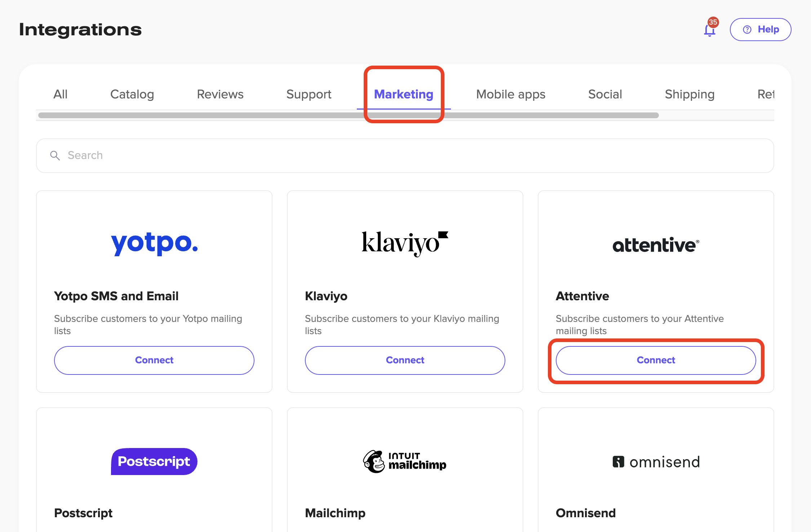Click the Klaviyo logo
The image size is (811, 532).
(405, 243)
